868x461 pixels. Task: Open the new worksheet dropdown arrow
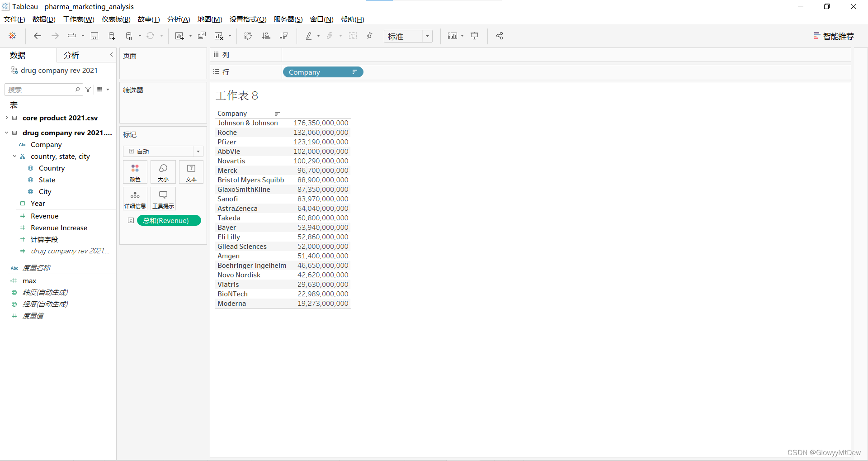pyautogui.click(x=190, y=36)
